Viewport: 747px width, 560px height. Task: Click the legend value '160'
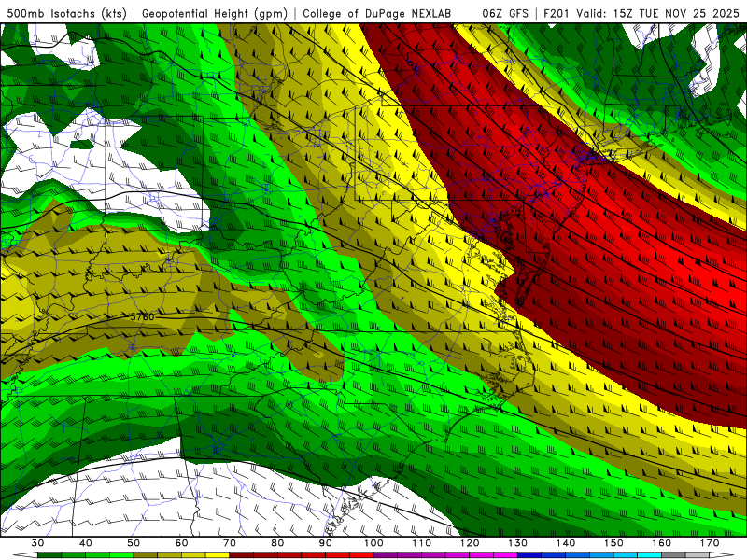tap(662, 543)
